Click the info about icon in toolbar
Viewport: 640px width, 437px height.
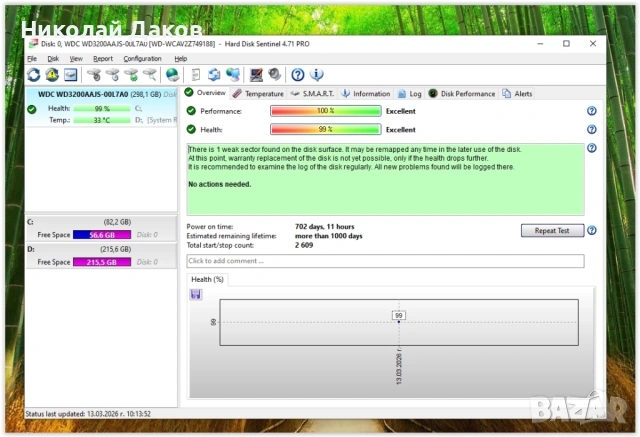[316, 75]
